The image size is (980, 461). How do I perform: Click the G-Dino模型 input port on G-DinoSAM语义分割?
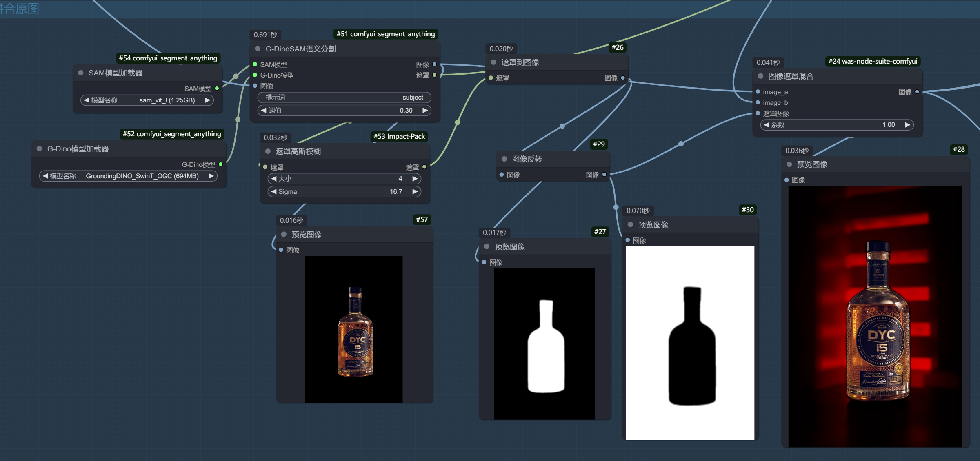point(255,75)
